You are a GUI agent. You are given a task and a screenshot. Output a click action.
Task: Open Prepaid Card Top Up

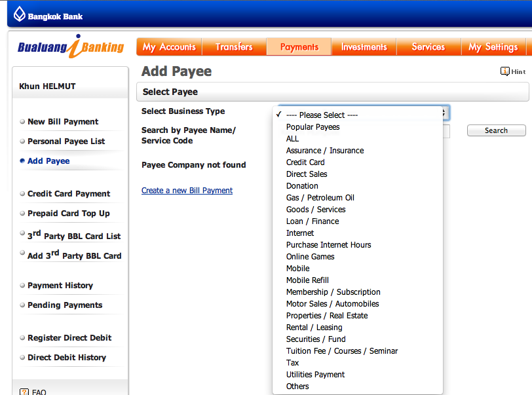tap(69, 213)
